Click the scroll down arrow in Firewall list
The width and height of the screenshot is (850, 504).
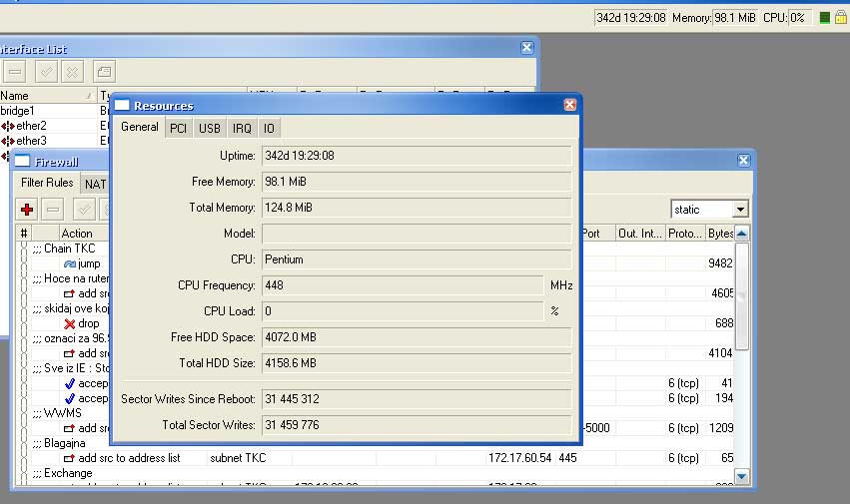point(741,476)
